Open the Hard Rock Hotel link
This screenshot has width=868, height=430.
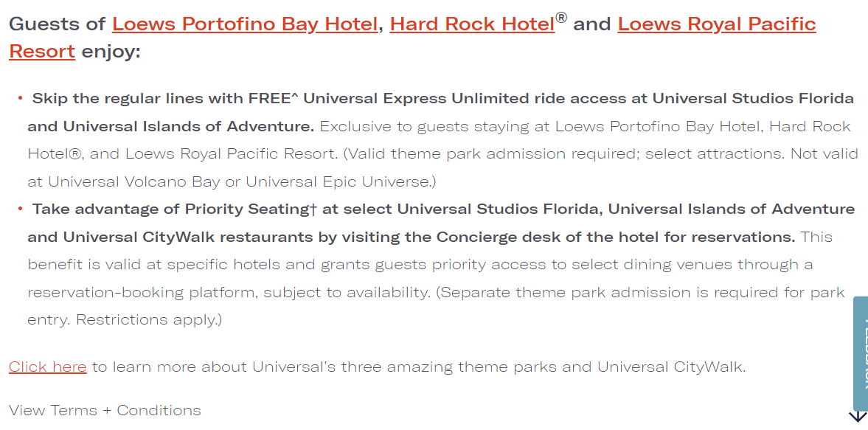[472, 24]
